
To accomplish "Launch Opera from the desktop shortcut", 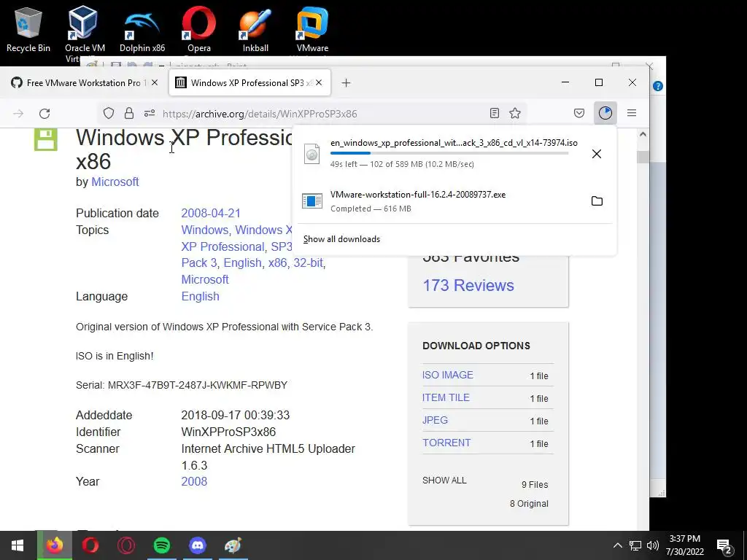I will click(x=198, y=30).
